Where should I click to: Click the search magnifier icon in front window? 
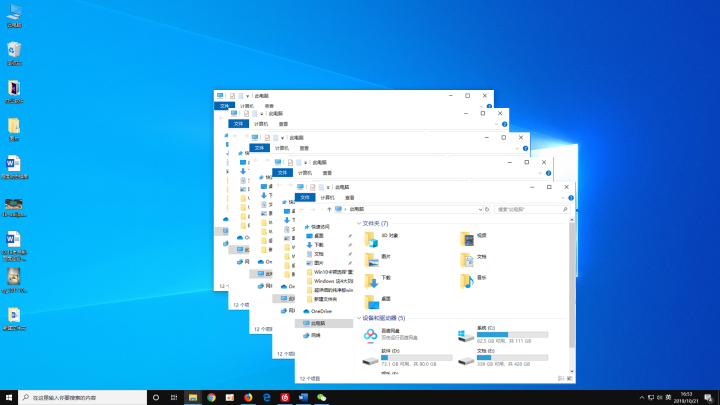tap(565, 209)
